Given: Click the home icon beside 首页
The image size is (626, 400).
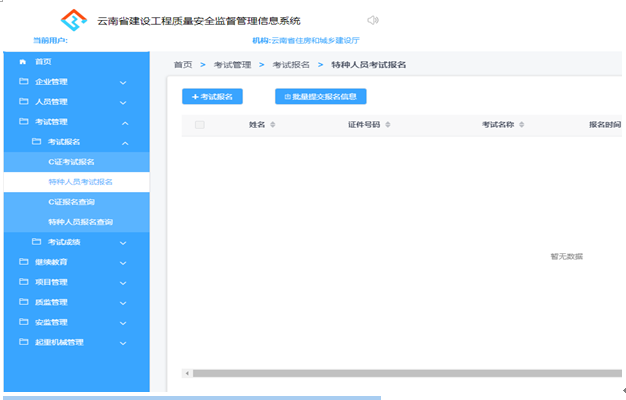Looking at the screenshot, I should point(23,62).
